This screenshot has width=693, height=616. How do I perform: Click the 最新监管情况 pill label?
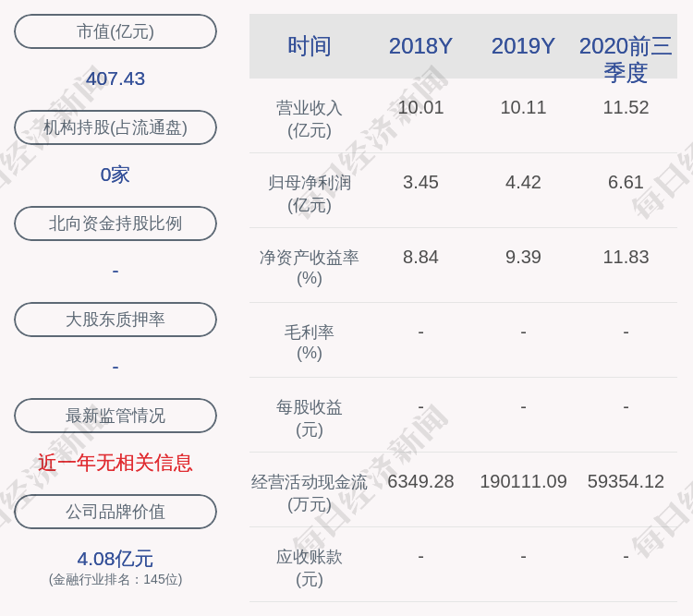tap(115, 416)
